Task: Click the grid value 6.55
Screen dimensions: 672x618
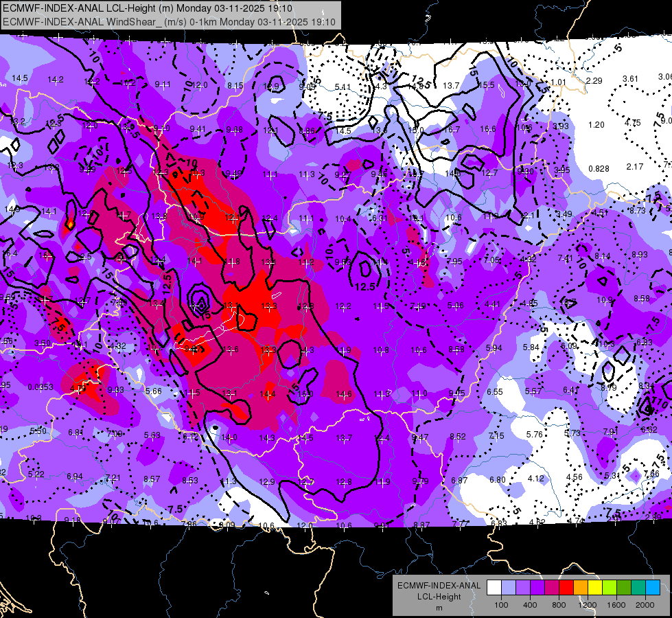Action: click(495, 391)
